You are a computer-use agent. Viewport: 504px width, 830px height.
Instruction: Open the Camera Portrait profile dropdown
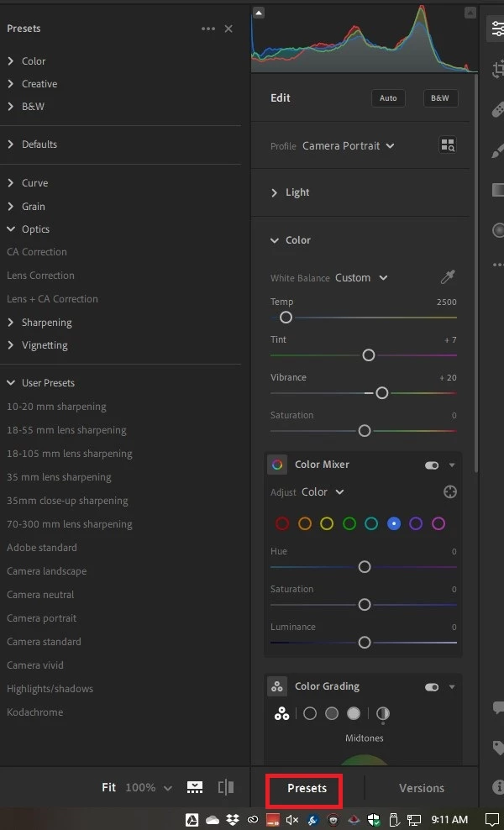point(349,145)
